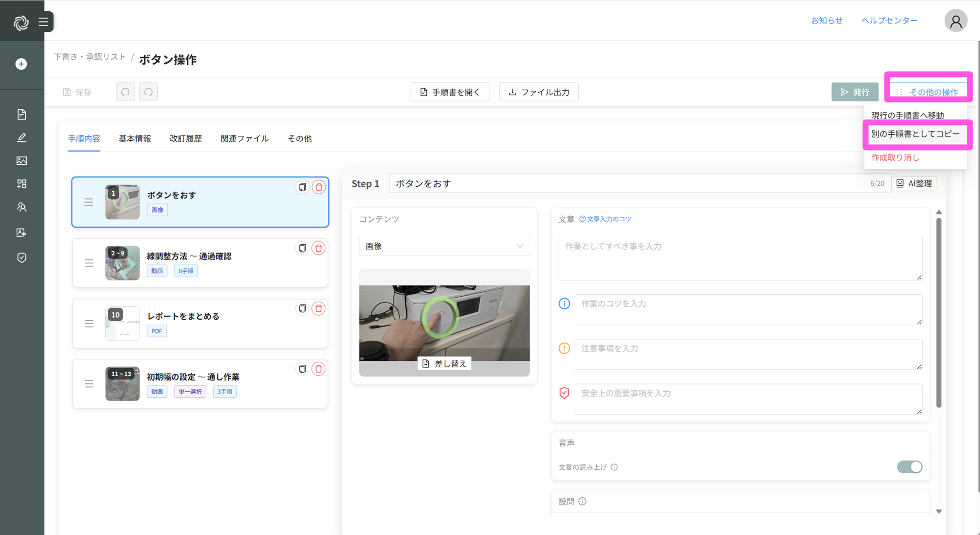Toggle the 文章の読み上げ switch
Screen dimensions: 980x535
pos(909,467)
